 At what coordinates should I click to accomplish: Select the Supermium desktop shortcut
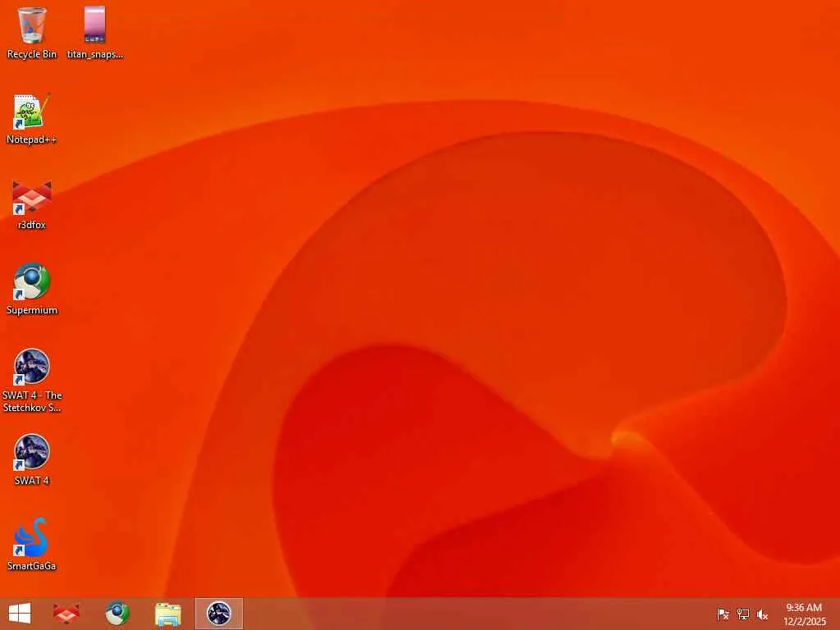[x=32, y=290]
